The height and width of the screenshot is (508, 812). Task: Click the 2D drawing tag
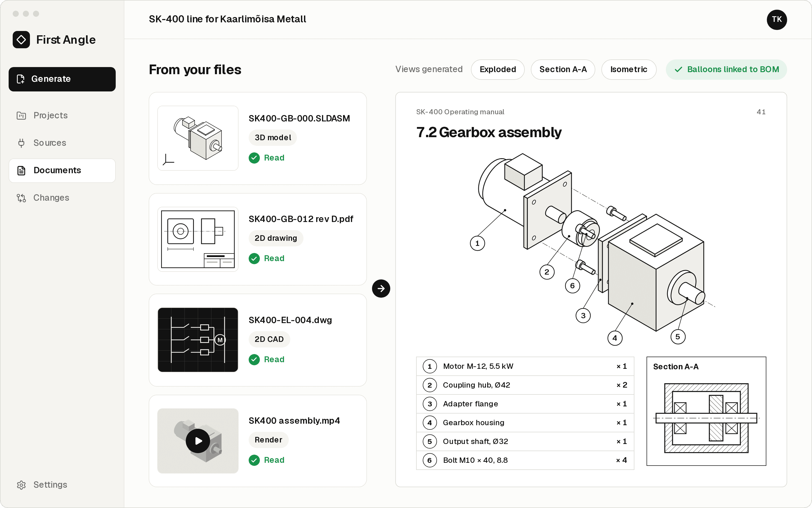pos(276,238)
